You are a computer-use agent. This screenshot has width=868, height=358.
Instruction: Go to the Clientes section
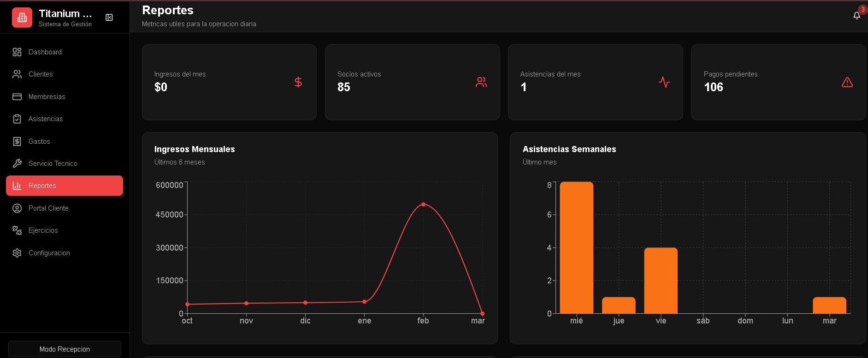[x=41, y=74]
